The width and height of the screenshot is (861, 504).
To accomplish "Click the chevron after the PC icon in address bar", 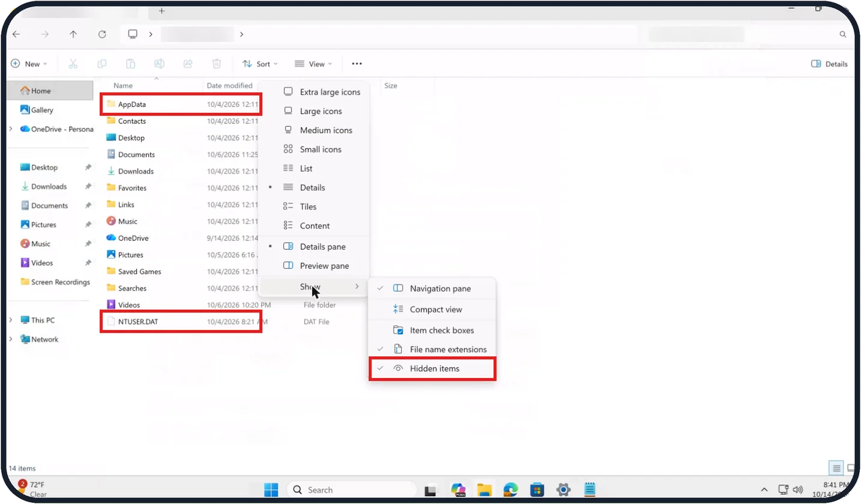I will (x=150, y=35).
